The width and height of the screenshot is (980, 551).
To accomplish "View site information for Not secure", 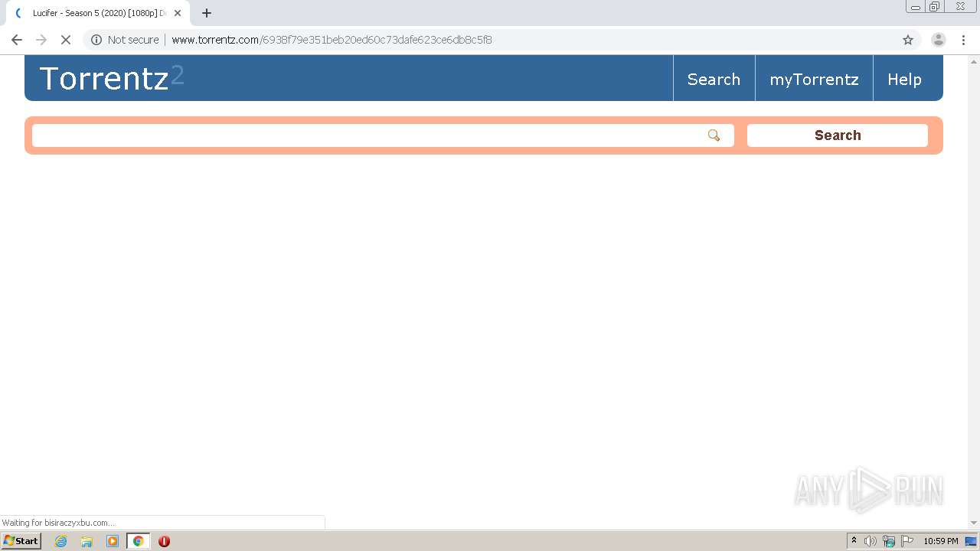I will pos(125,40).
